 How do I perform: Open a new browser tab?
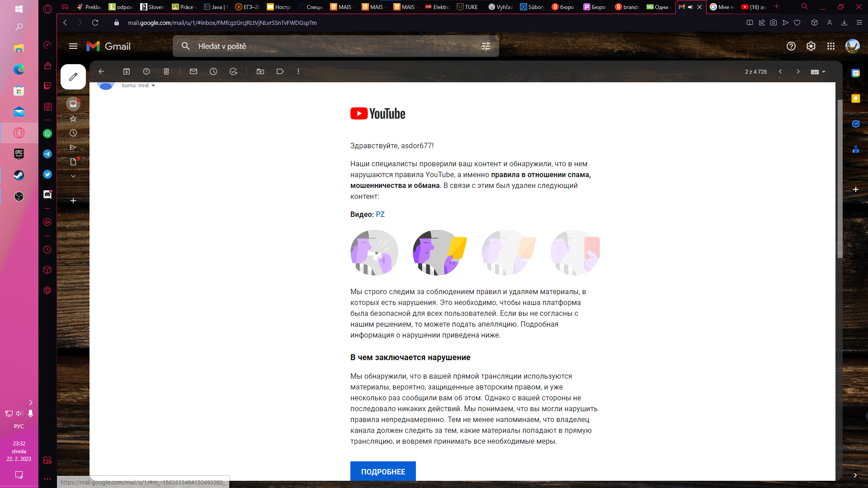point(776,6)
